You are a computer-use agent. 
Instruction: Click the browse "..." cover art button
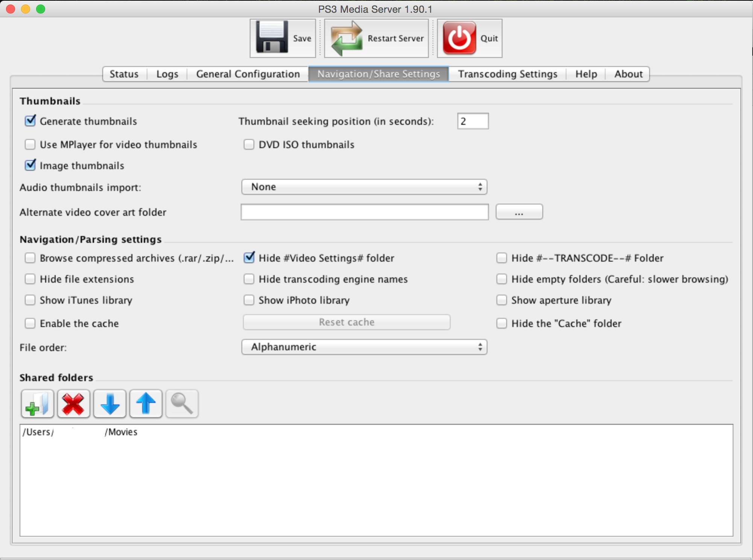click(x=519, y=212)
